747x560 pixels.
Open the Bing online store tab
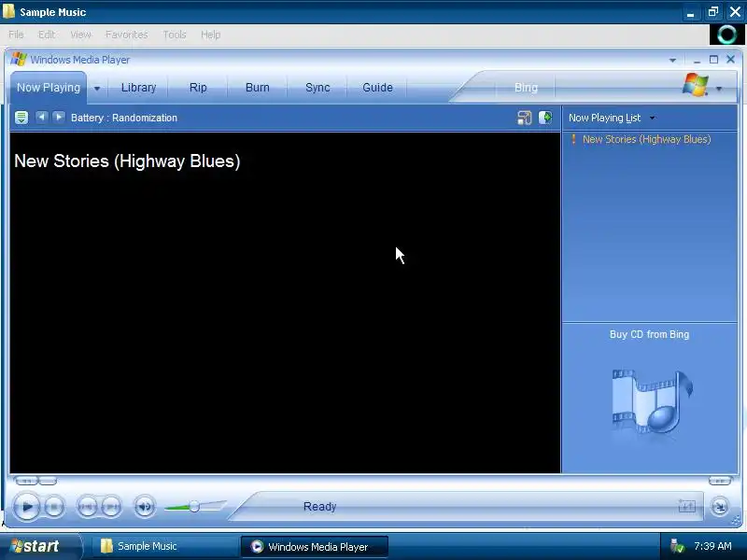[526, 88]
